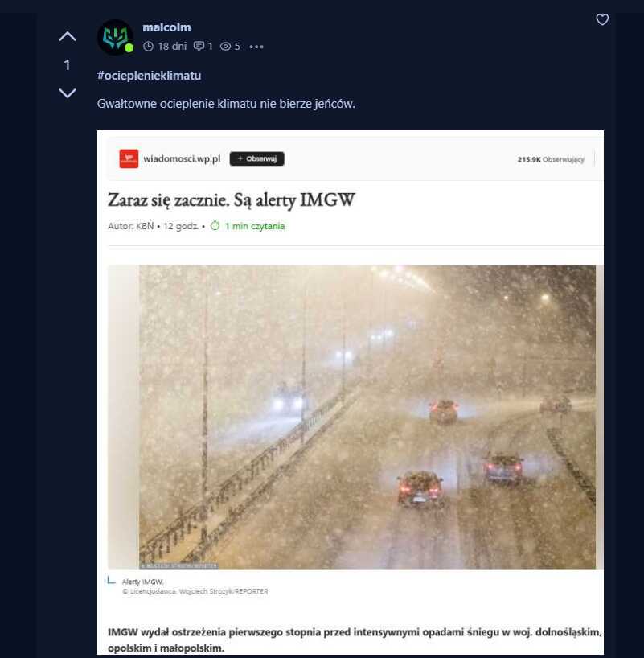
Task: Click the red wp.pl logo icon
Action: pyautogui.click(x=129, y=158)
